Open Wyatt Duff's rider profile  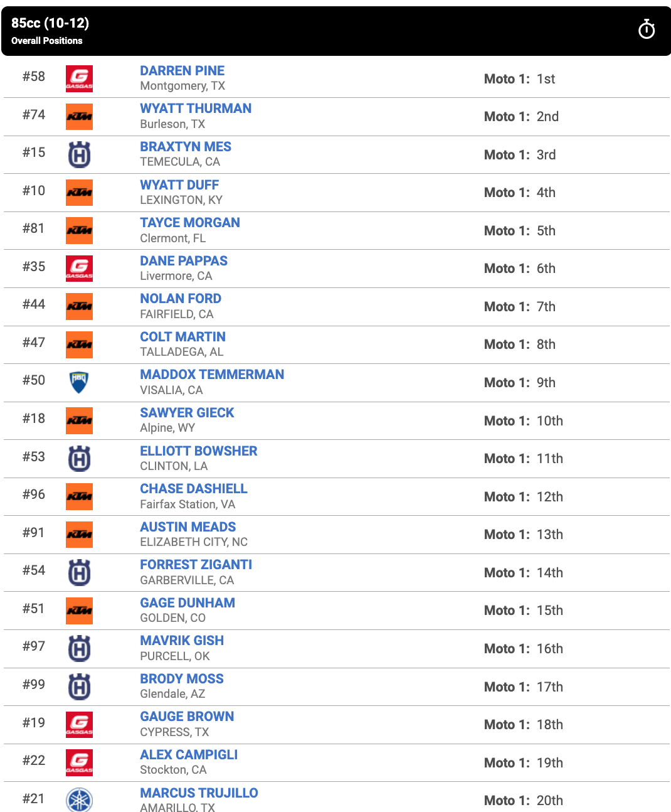pos(179,184)
